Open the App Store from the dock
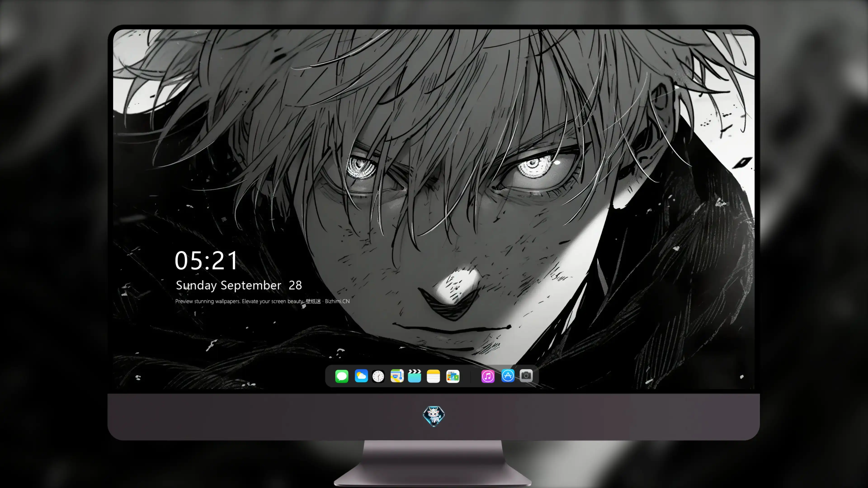Viewport: 868px width, 488px height. 508,376
